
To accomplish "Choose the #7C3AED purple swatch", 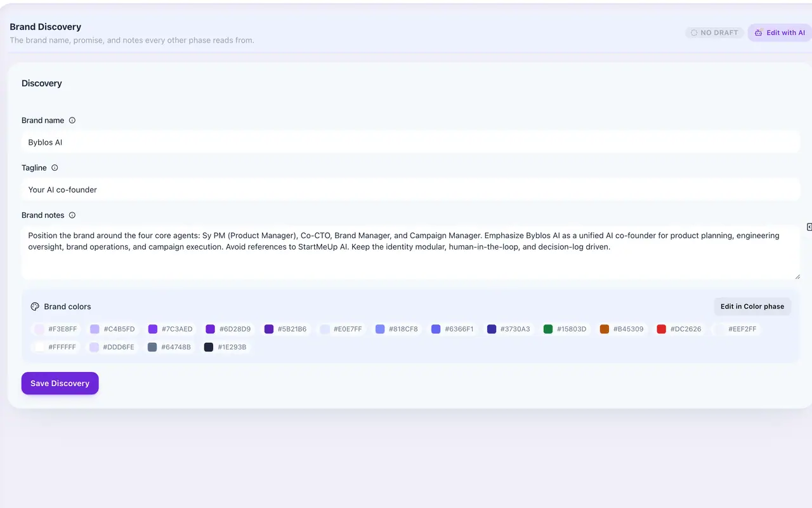I will coord(170,329).
